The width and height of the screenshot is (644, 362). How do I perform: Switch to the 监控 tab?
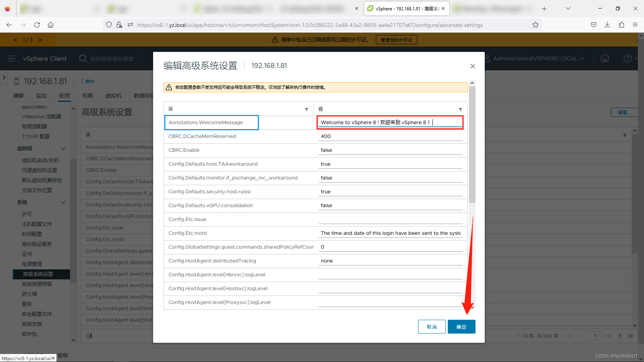[42, 96]
